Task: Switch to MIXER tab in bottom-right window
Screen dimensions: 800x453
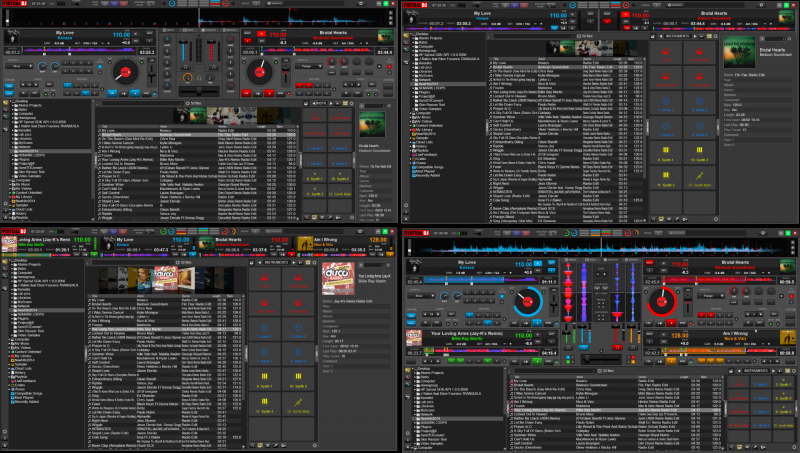Action: tap(572, 260)
